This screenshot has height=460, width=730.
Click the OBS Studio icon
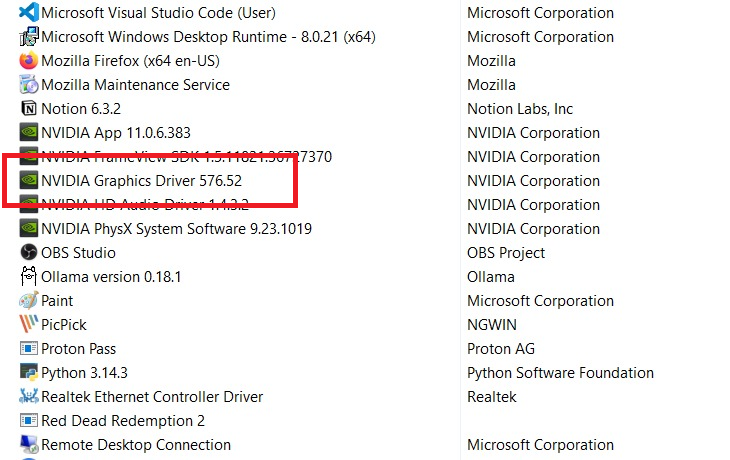tap(28, 253)
